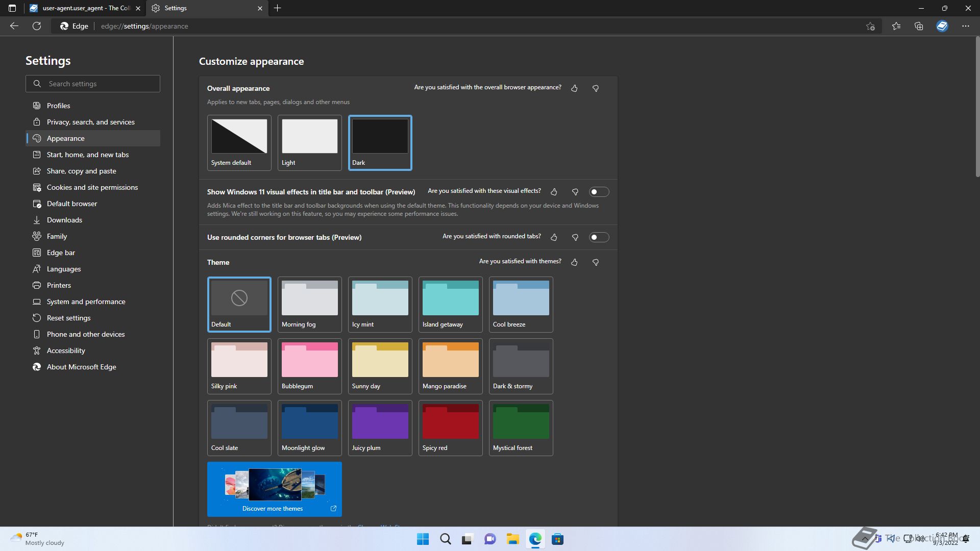Open Accessibility settings
The width and height of the screenshot is (980, 551).
[93, 350]
